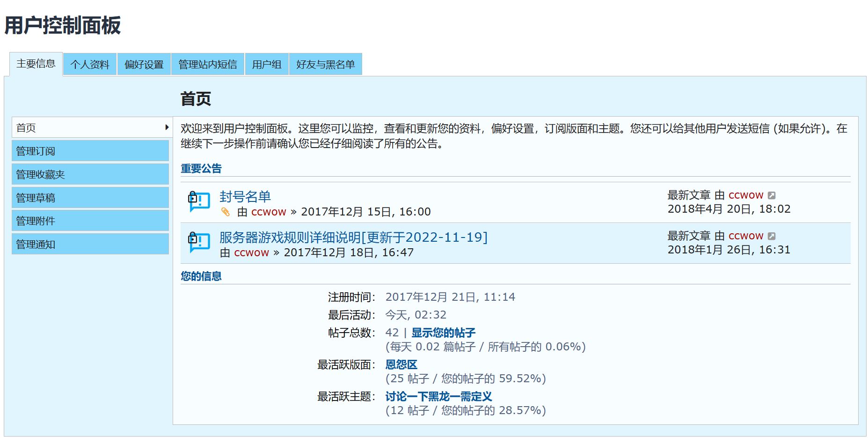The height and width of the screenshot is (438, 868).
Task: Jump to latest post icon for 封号名单
Action: [x=772, y=195]
